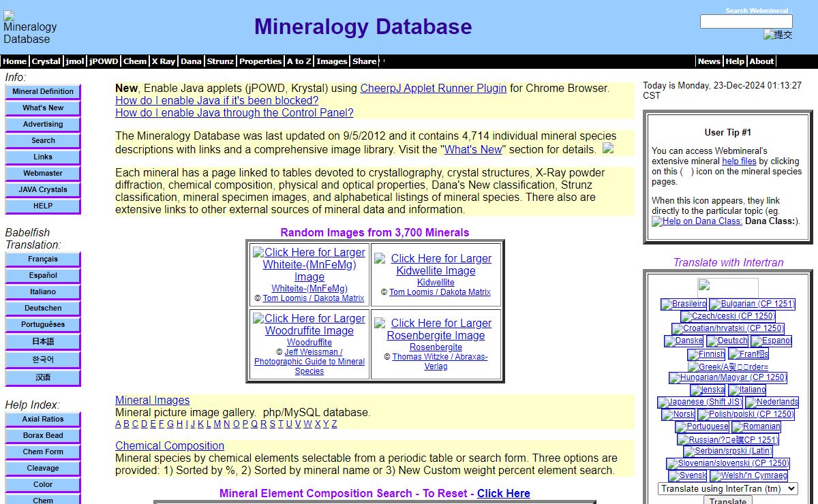Open the Strunz menu item
The width and height of the screenshot is (818, 504).
[220, 61]
